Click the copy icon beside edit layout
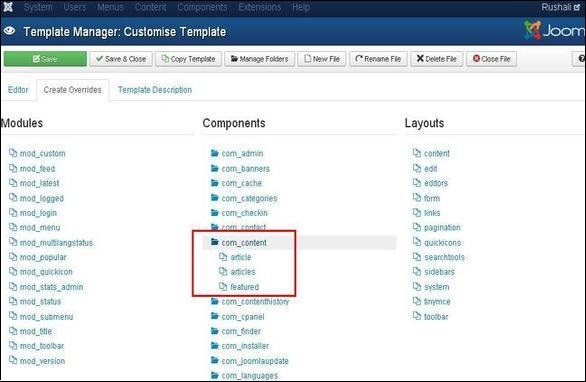 (x=417, y=168)
